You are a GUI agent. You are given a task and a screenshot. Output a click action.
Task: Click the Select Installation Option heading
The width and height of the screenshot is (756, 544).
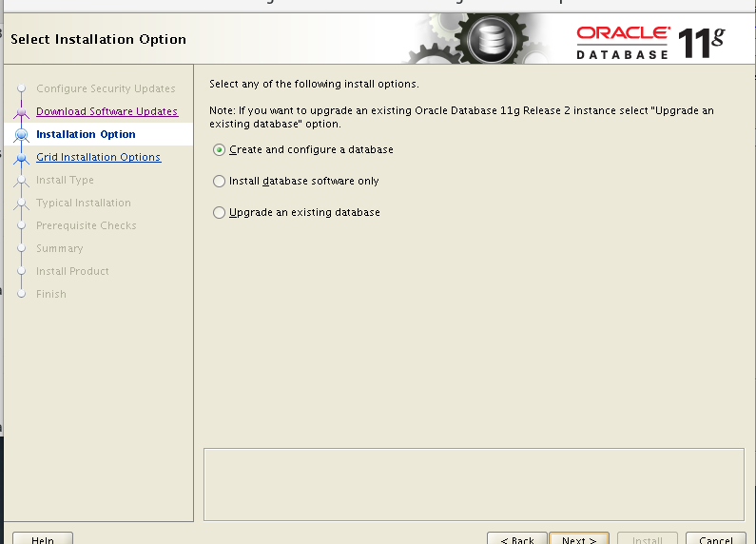coord(98,39)
